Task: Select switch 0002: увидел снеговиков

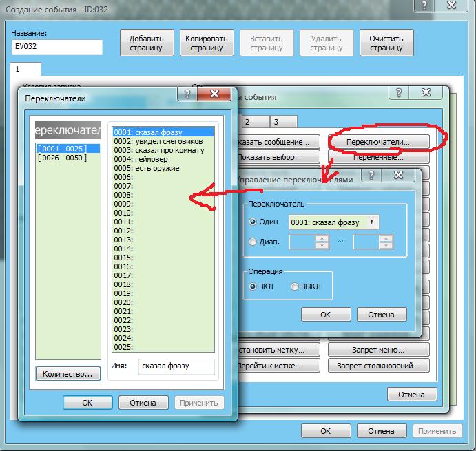Action: click(x=158, y=141)
